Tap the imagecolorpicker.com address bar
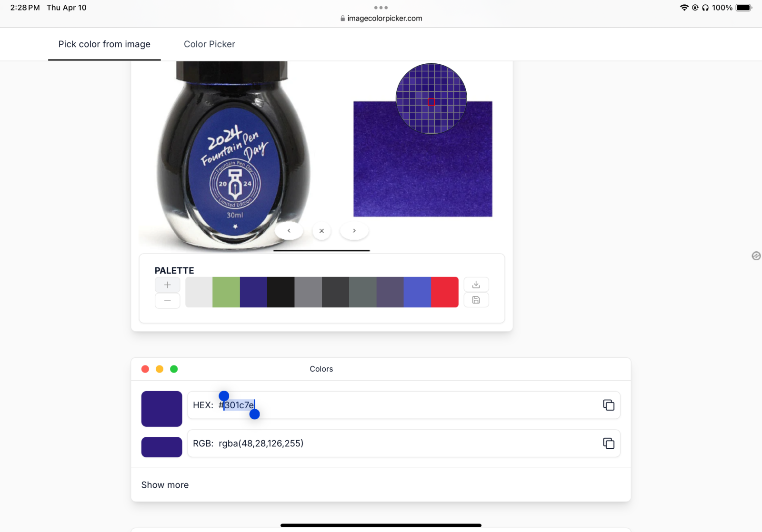 [x=381, y=18]
